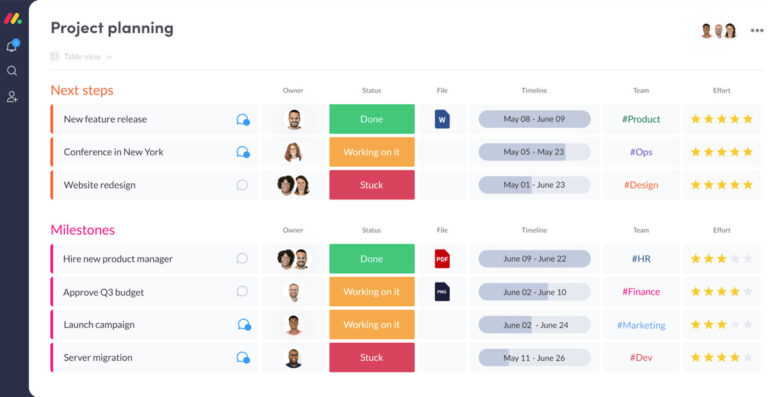Viewport: 768px width, 397px height.
Task: Open conversation icon for New feature release
Action: [243, 119]
